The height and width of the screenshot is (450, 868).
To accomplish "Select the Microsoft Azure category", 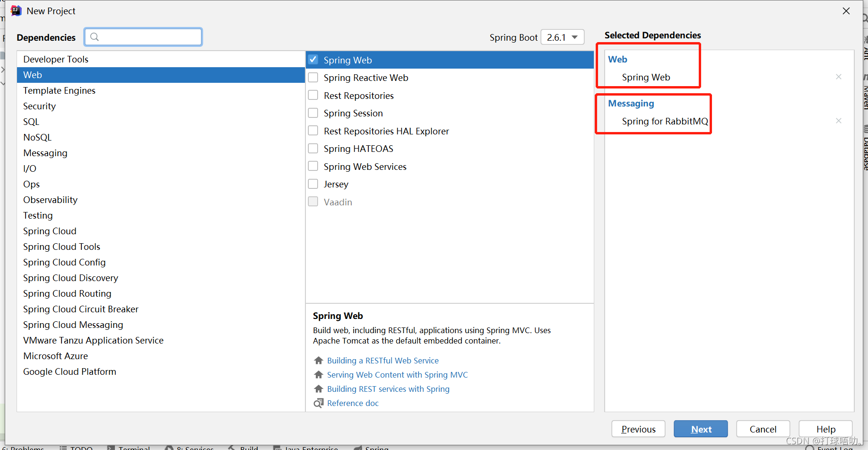I will click(161, 356).
